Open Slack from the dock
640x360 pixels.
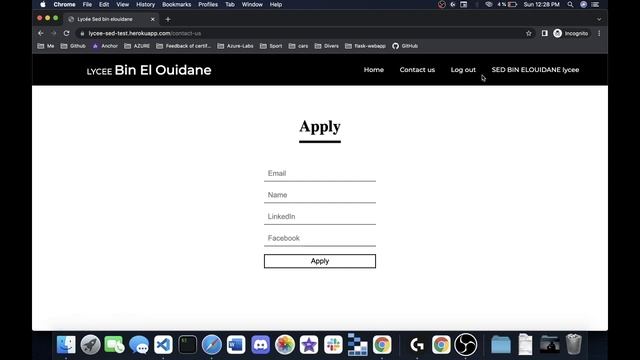(x=333, y=344)
